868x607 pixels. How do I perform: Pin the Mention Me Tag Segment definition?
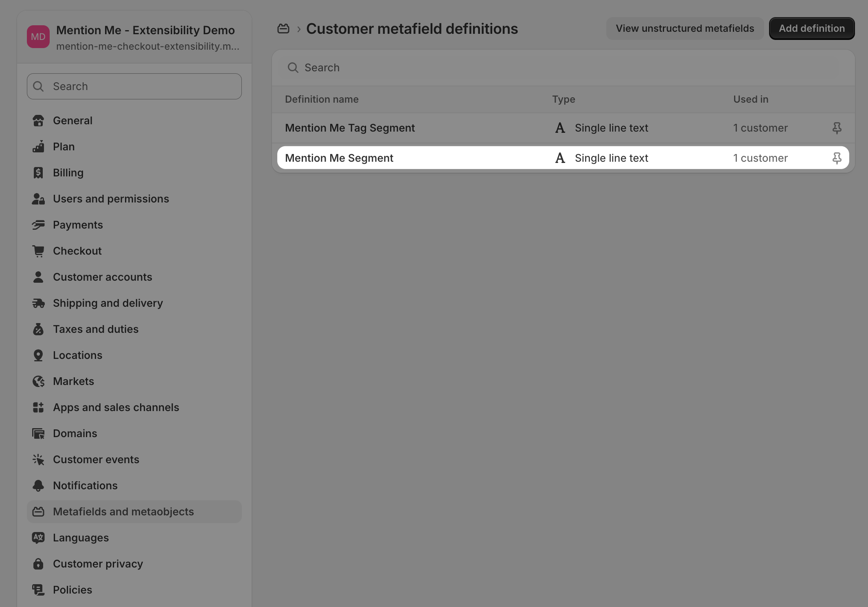(837, 128)
